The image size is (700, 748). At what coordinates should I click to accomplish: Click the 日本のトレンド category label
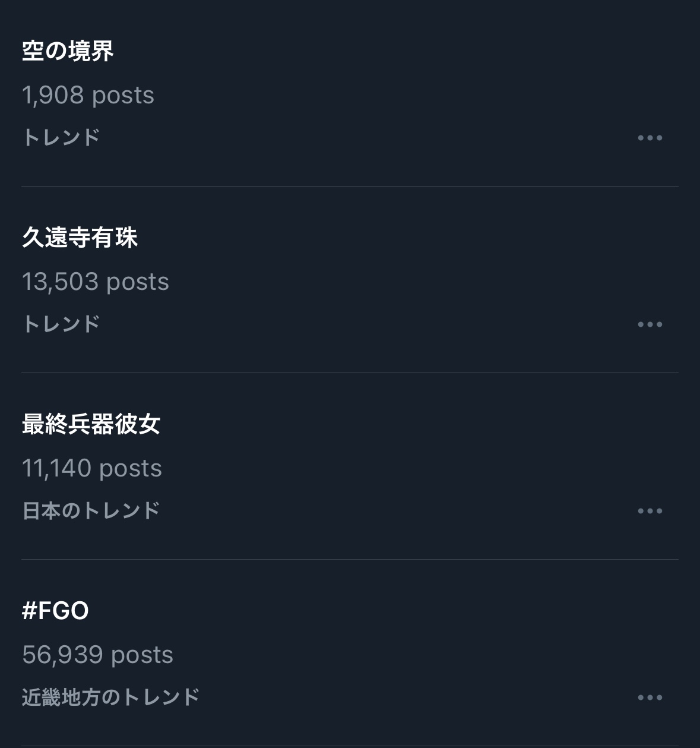[91, 511]
